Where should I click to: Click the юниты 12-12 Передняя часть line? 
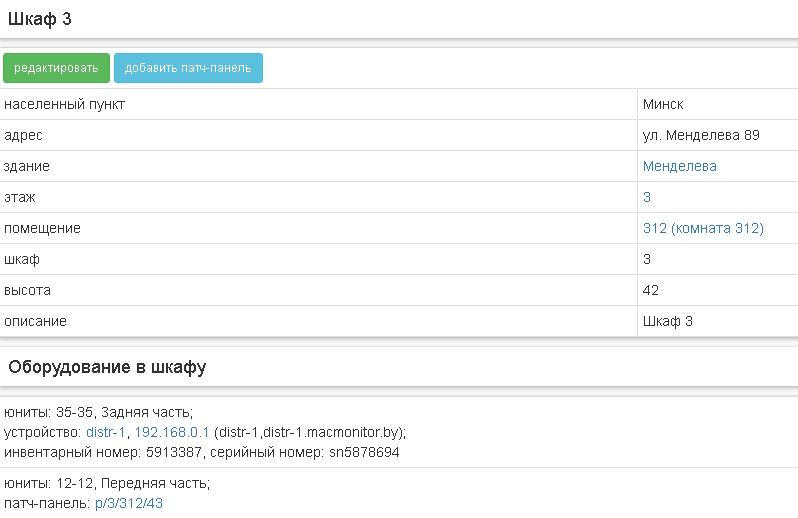tap(107, 483)
